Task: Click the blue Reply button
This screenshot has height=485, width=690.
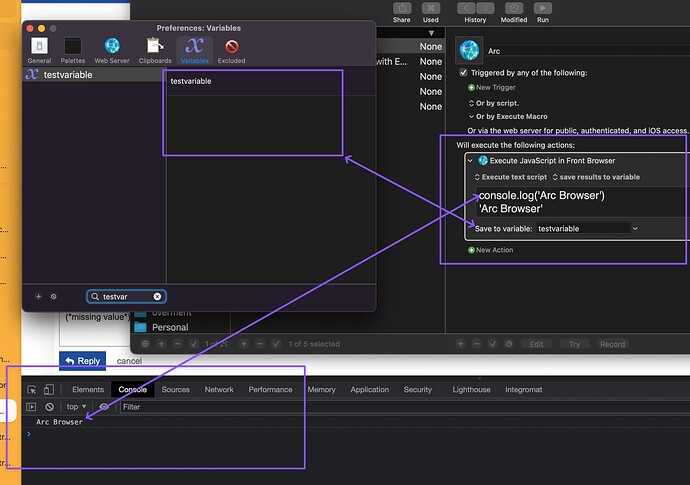Action: (x=82, y=360)
